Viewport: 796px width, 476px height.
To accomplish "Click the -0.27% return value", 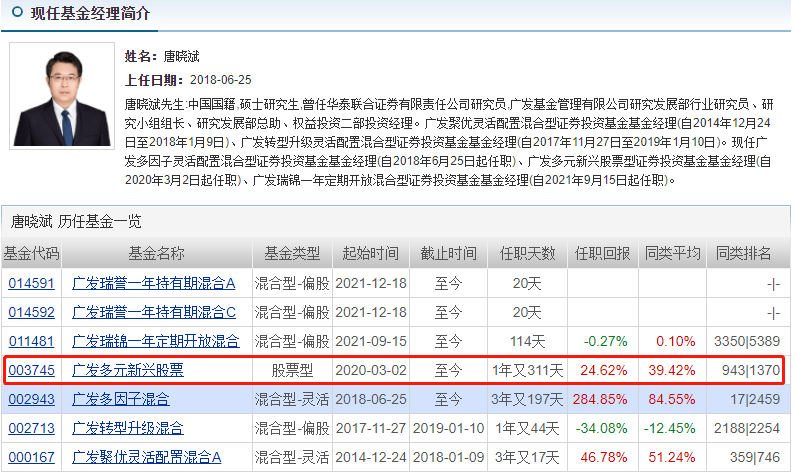I will (x=605, y=341).
